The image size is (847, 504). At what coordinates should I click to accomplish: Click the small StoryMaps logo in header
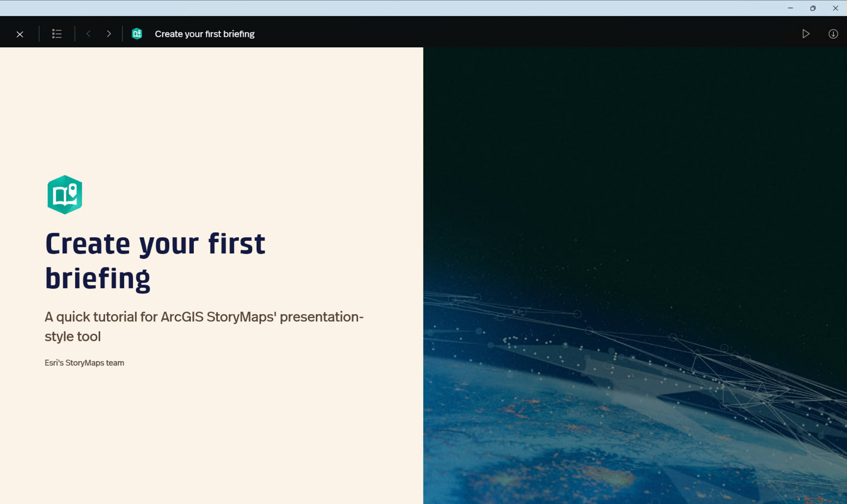(137, 34)
